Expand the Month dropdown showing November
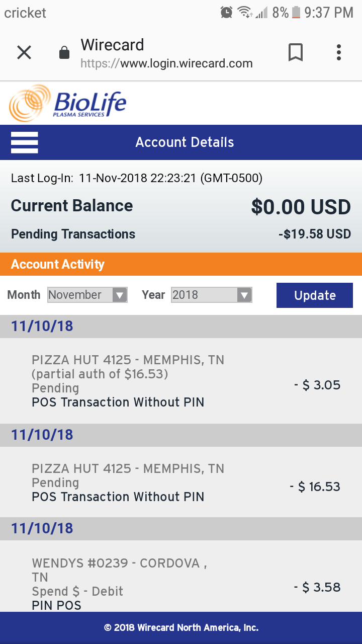Viewport: 362px width, 644px height. pos(87,295)
